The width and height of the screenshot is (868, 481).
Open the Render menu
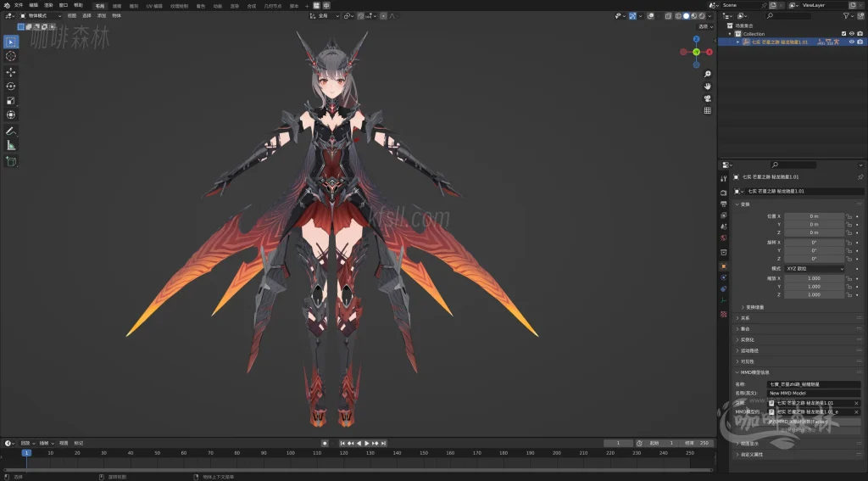48,6
